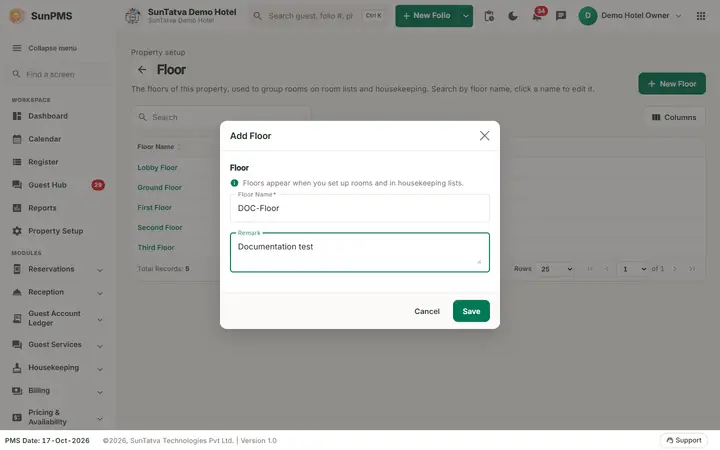Click the header search magnifier icon
Viewport: 720px width, 450px height.
[258, 16]
